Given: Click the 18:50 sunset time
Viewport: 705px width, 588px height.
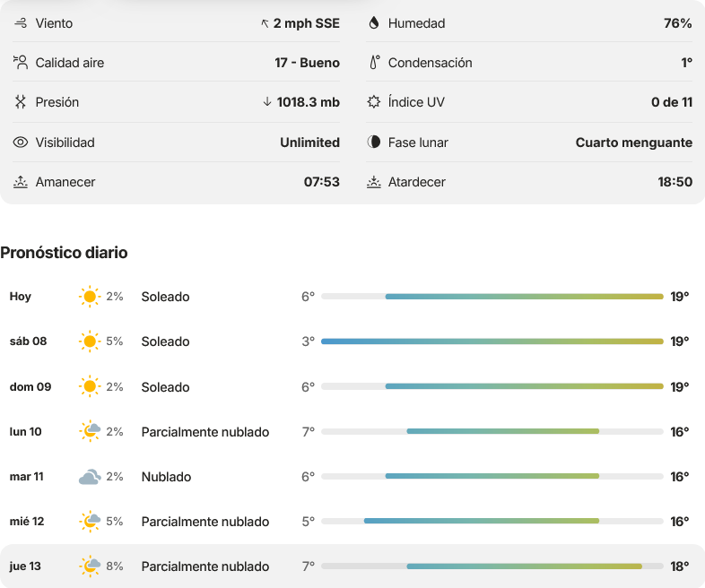Looking at the screenshot, I should (x=675, y=182).
